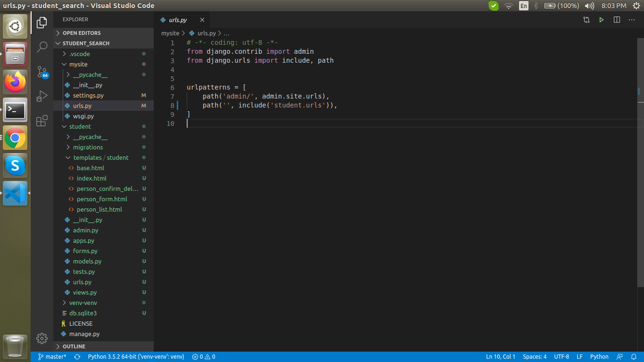Screen dimensions: 644x362
Task: Open Trash from the Ubuntu dock
Action: point(15,346)
